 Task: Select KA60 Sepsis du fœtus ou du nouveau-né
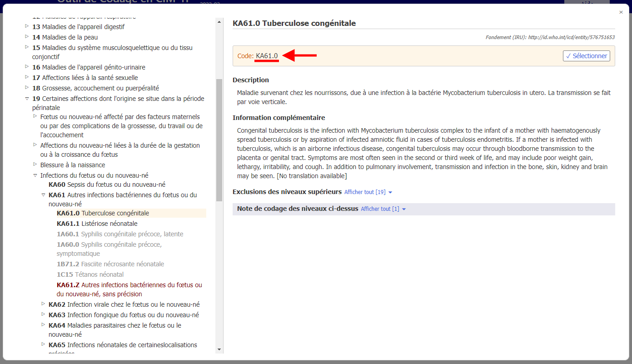pyautogui.click(x=107, y=184)
